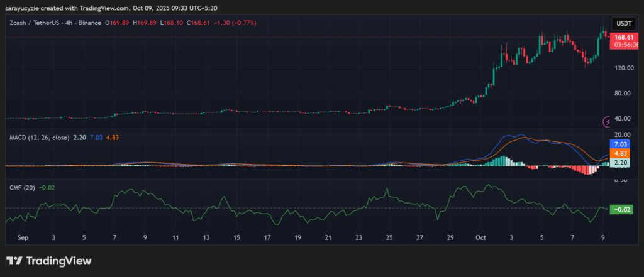This screenshot has height=277, width=644.
Task: Click the Sep marker on time axis
Action: tap(23, 239)
